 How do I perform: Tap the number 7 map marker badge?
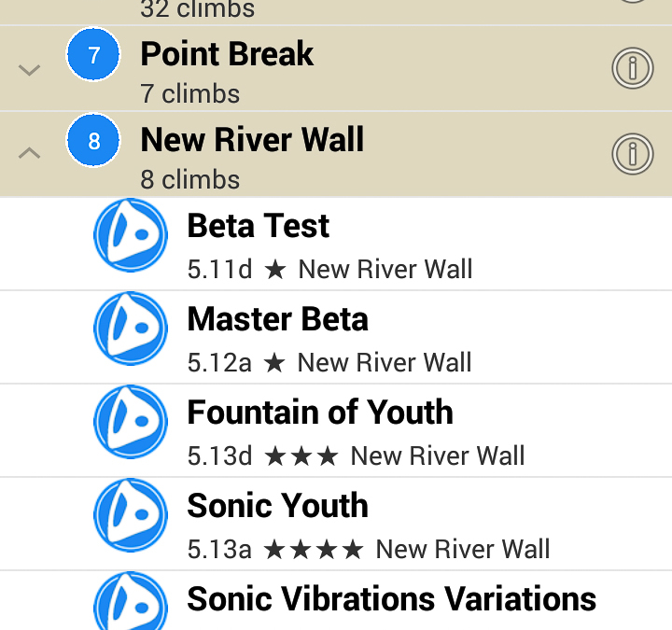click(x=93, y=56)
